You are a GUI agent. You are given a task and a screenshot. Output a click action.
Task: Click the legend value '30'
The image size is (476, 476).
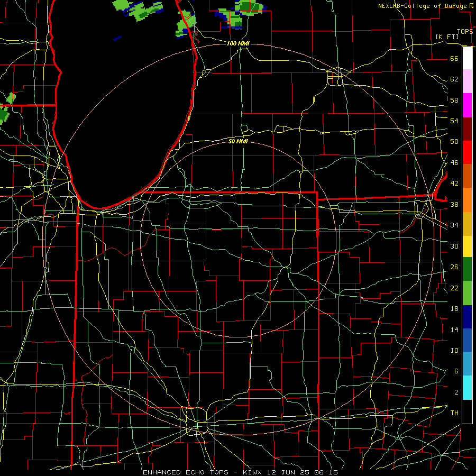coord(454,246)
